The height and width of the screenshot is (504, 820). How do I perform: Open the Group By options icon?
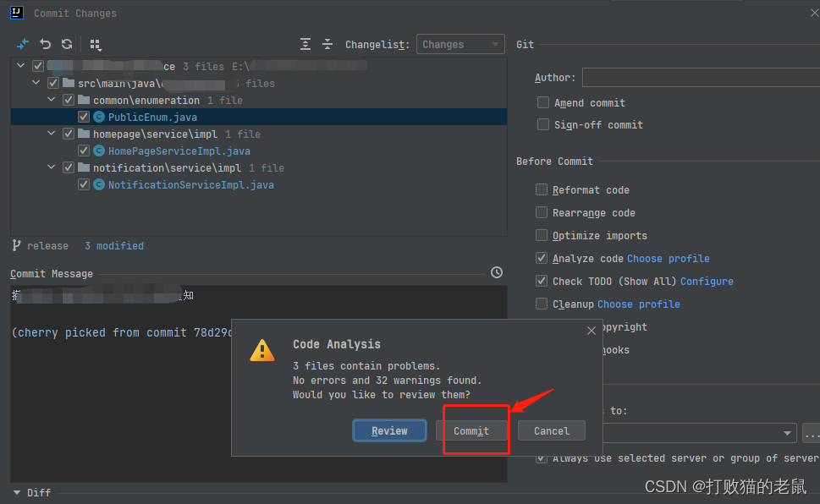94,43
